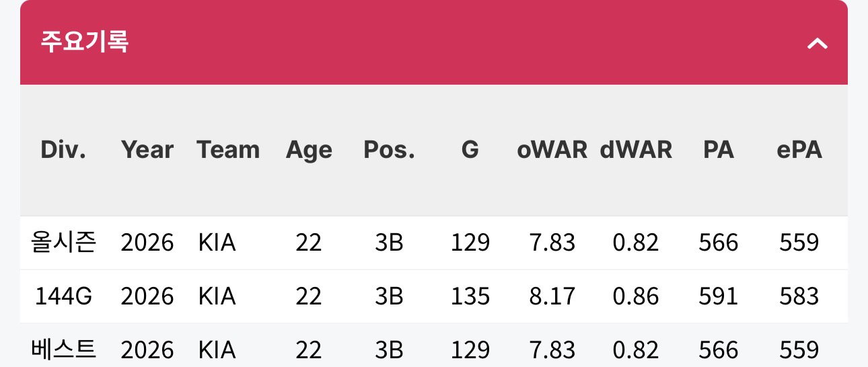Click the 591 PA value
The height and width of the screenshot is (367, 868).
coord(719,296)
